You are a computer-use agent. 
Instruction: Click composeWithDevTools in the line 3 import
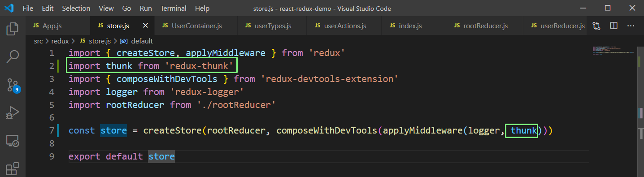pos(167,79)
